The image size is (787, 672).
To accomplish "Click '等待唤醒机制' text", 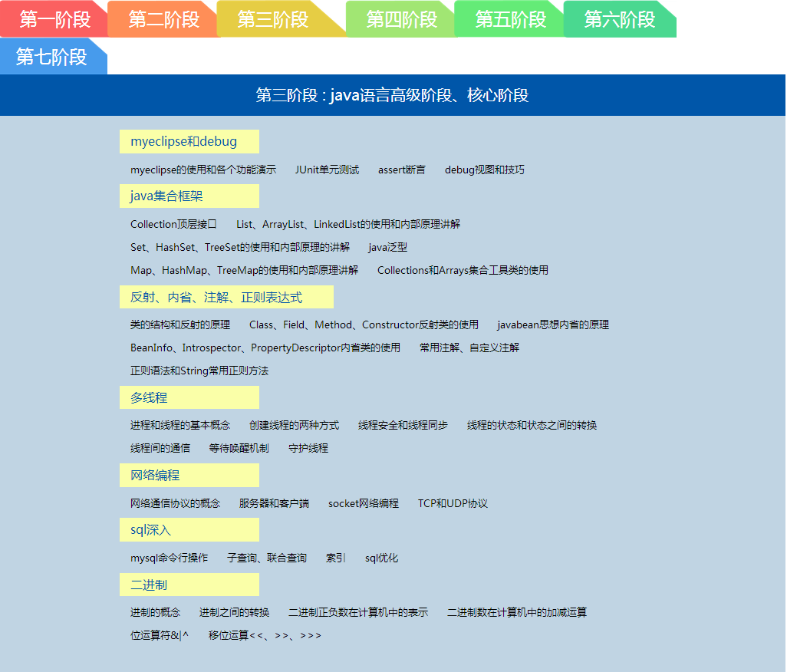I will 239,448.
